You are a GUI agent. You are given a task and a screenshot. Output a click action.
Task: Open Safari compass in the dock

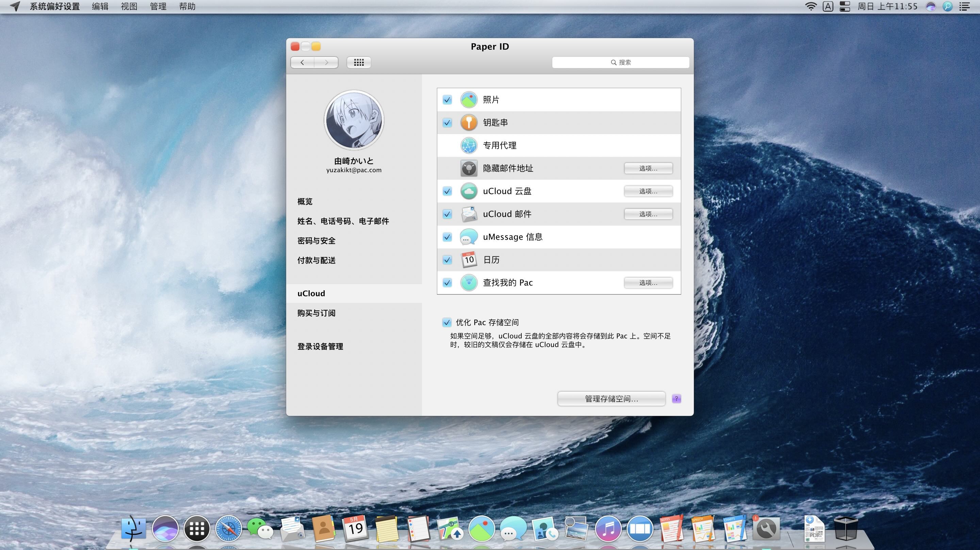pyautogui.click(x=228, y=528)
